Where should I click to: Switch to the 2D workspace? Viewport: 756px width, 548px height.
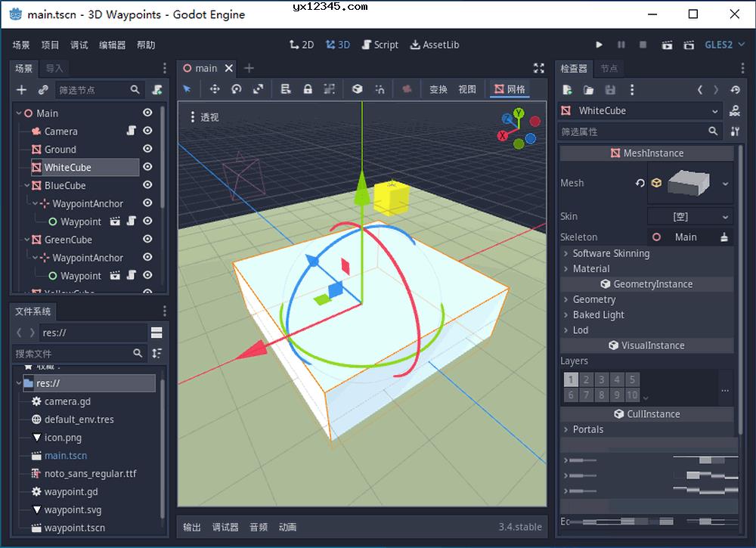coord(302,45)
